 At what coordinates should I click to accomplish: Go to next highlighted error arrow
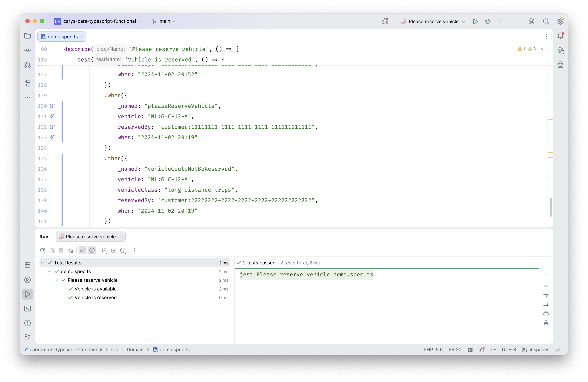549,49
